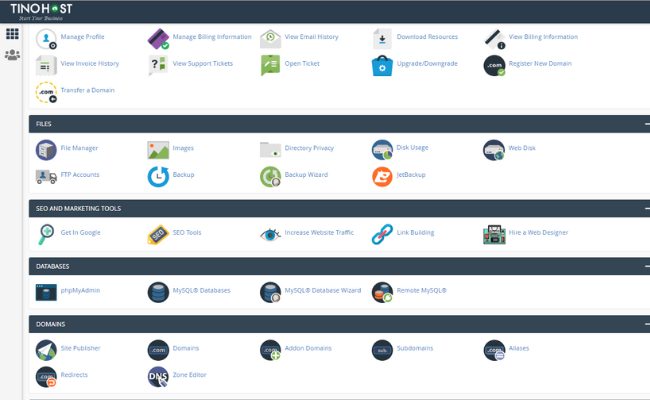
Task: Open the File Manager icon
Action: [x=46, y=150]
